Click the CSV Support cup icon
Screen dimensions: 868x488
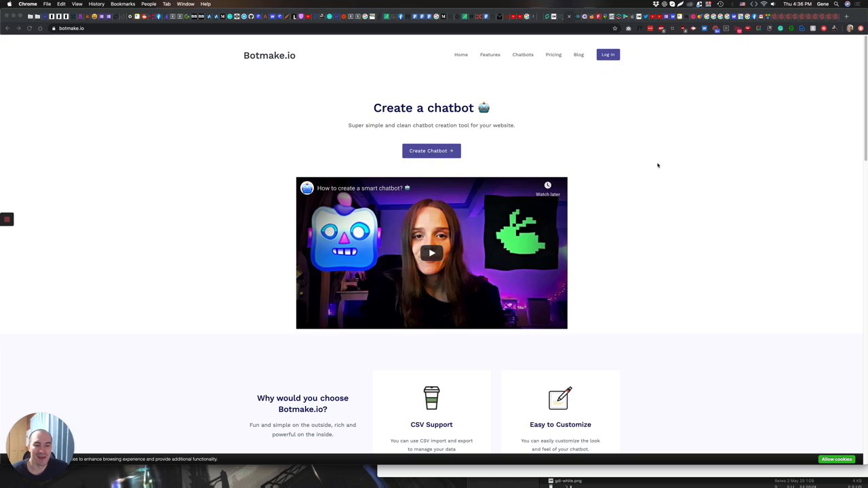pos(431,398)
